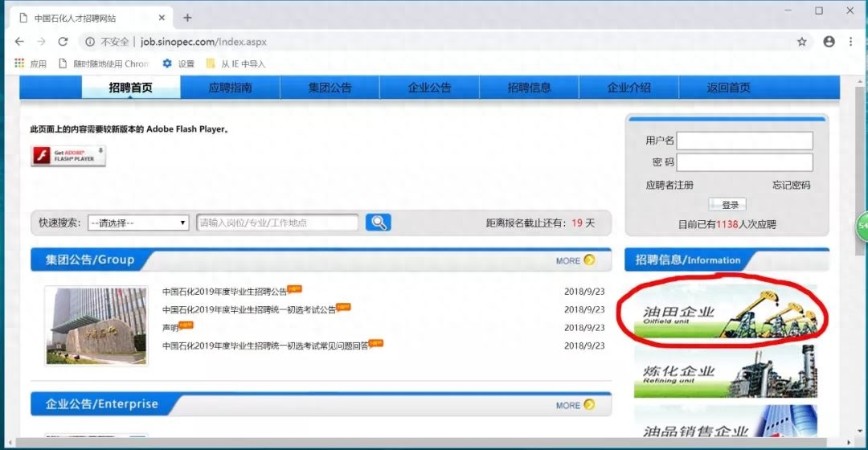Switch to the 应聘指南 navigation tab
Viewport: 868px width, 450px height.
[x=231, y=88]
